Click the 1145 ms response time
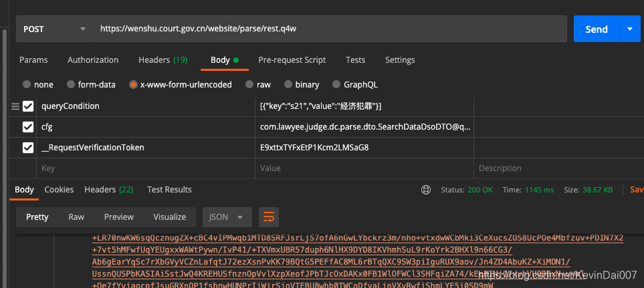The width and height of the screenshot is (644, 288). click(x=539, y=190)
